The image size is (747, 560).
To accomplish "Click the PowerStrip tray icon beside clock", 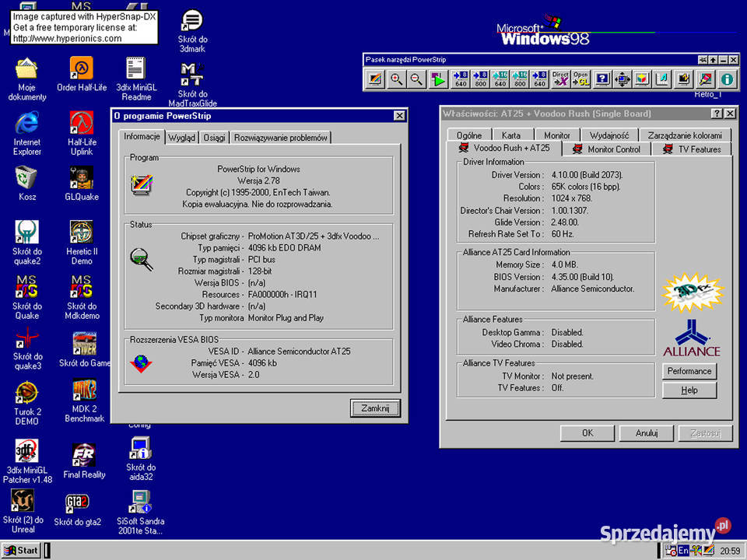I will pos(708,550).
